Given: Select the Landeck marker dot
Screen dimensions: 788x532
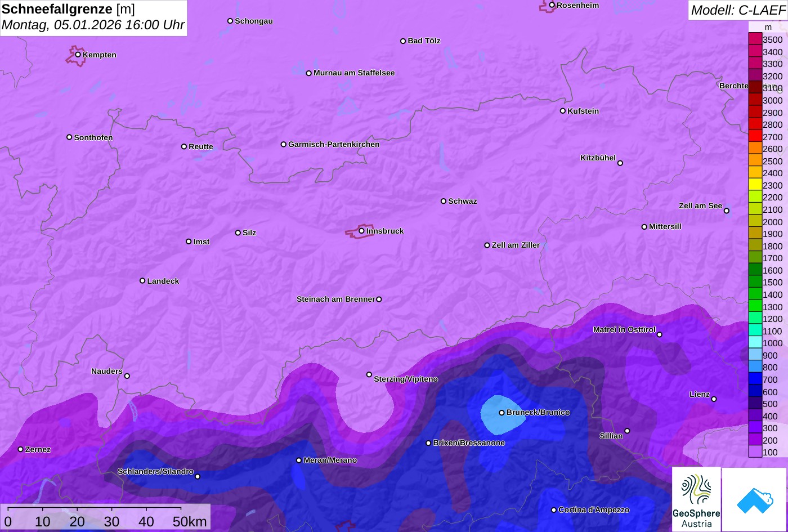Looking at the screenshot, I should coord(142,281).
